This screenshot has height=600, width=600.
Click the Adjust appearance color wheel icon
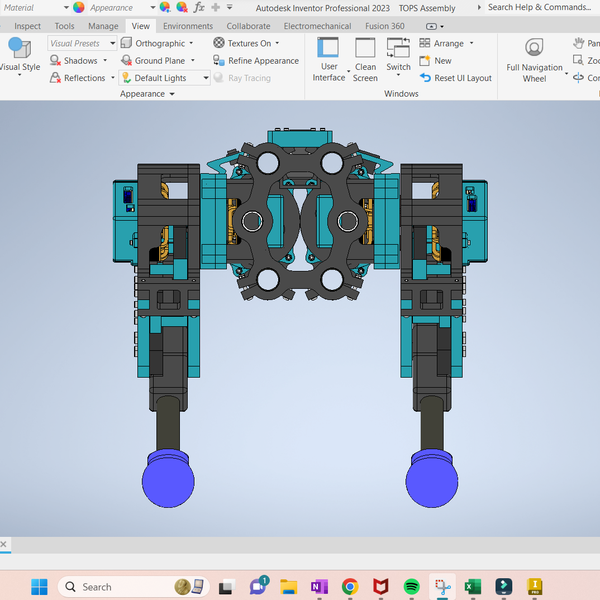pos(165,7)
